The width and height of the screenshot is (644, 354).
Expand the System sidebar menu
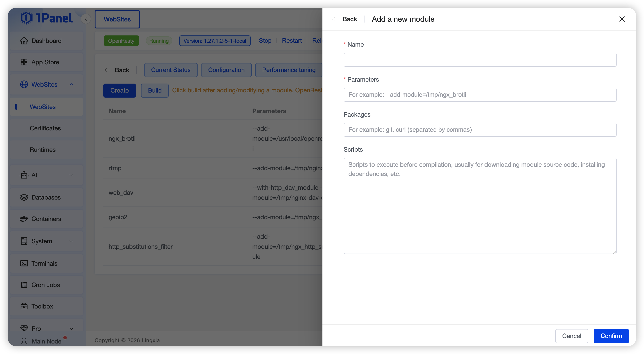pyautogui.click(x=71, y=241)
